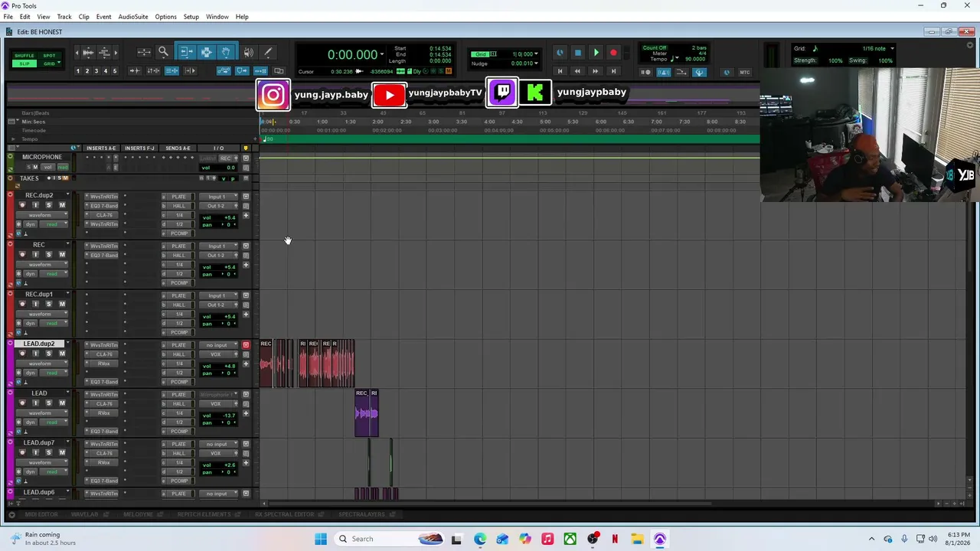The height and width of the screenshot is (551, 980).
Task: Click the Zoom Toggle icon
Action: [x=144, y=52]
